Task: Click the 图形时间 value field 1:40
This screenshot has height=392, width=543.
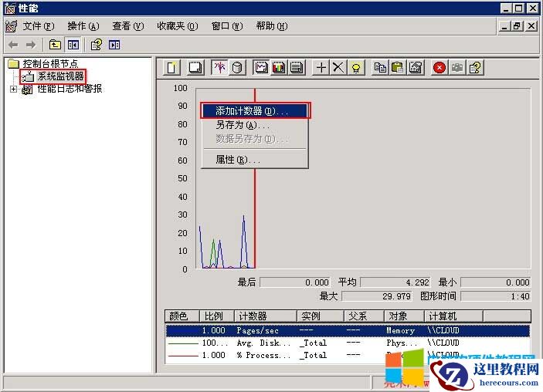Action: coord(496,296)
